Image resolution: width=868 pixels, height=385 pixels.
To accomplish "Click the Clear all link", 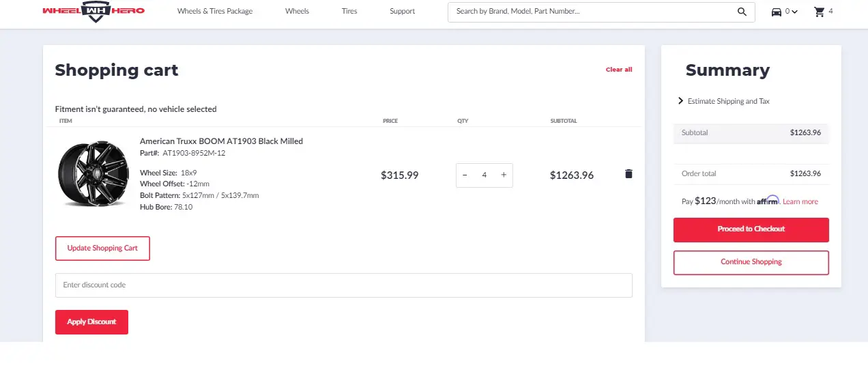I will [x=619, y=70].
